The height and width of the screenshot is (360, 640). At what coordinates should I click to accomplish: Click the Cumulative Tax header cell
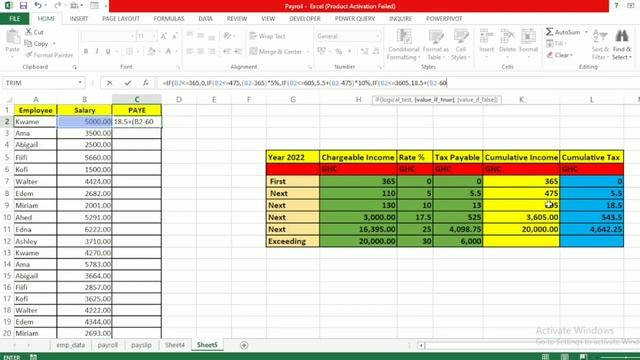591,157
